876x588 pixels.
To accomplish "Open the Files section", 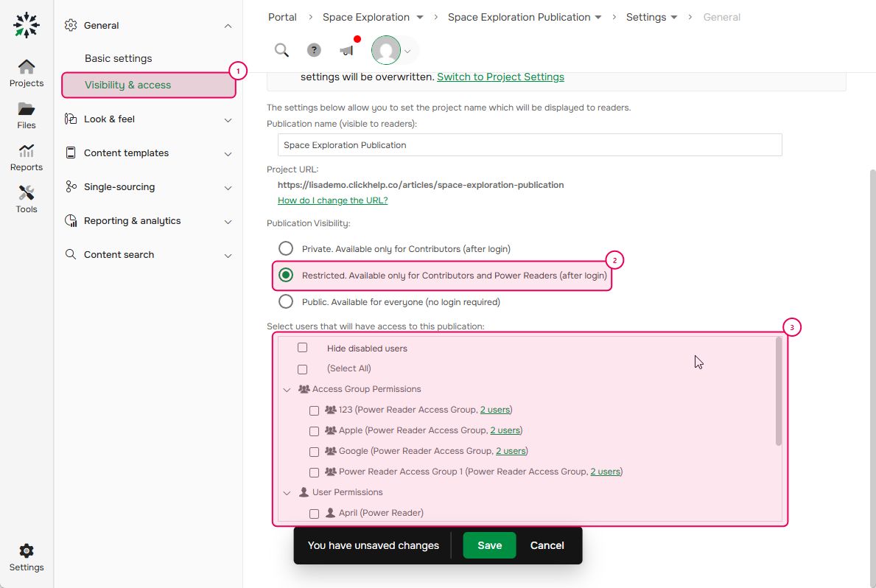I will (x=27, y=116).
